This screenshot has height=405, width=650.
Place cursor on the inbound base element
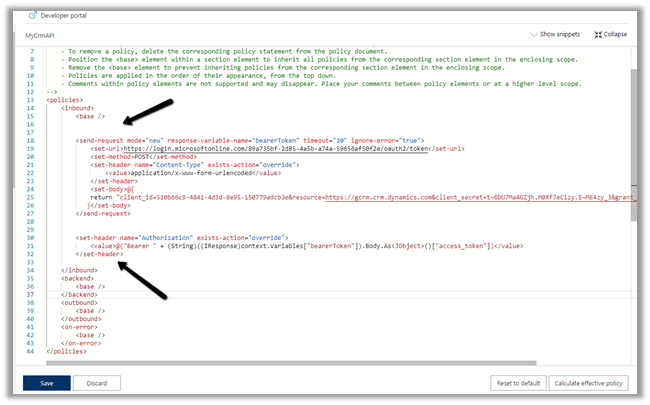pyautogui.click(x=90, y=116)
